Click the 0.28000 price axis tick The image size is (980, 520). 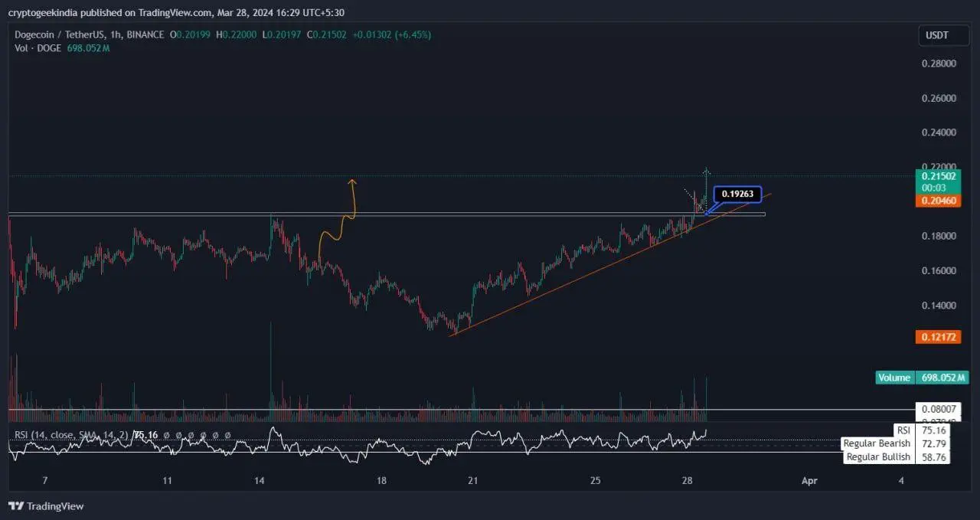[x=938, y=64]
